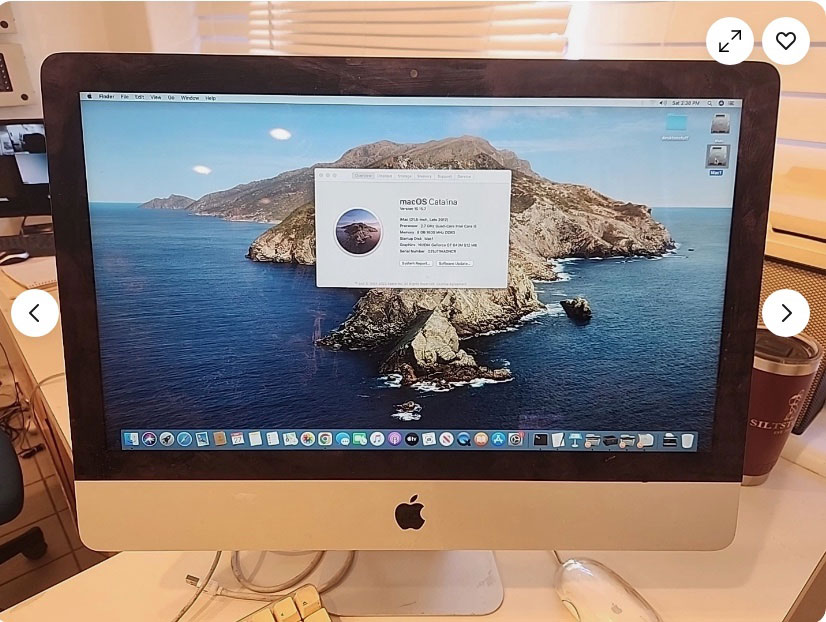
Task: Open Notes from the Dock
Action: click(x=254, y=438)
